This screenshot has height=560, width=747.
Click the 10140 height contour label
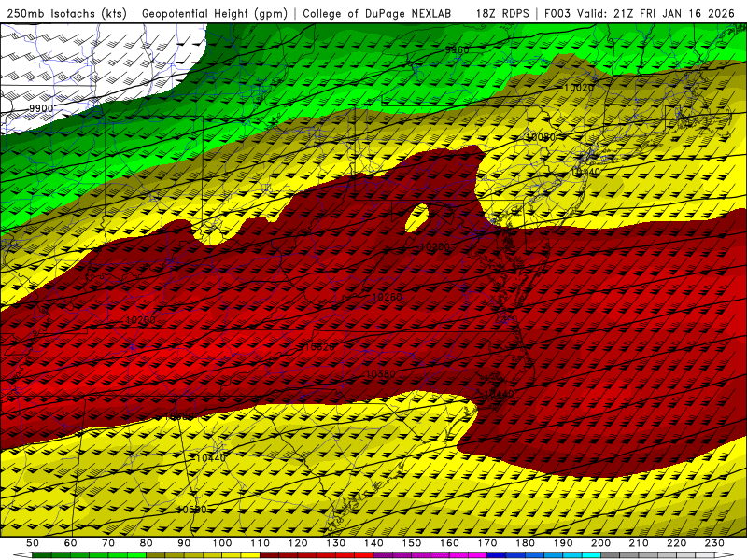585,172
